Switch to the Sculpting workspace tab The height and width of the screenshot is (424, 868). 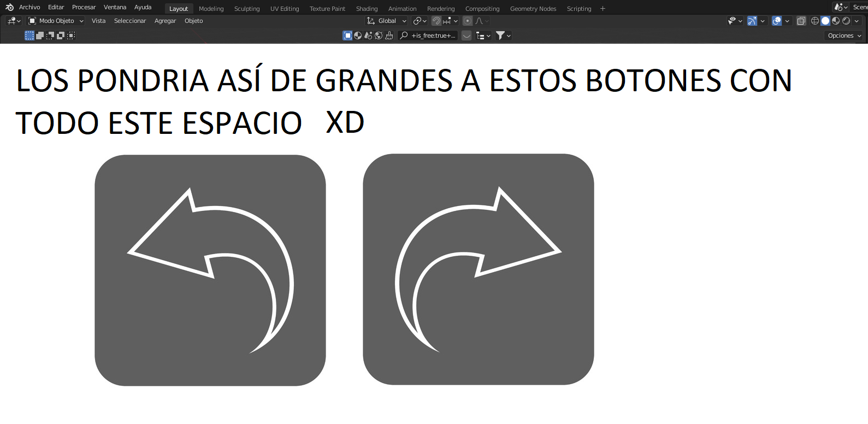click(x=247, y=9)
